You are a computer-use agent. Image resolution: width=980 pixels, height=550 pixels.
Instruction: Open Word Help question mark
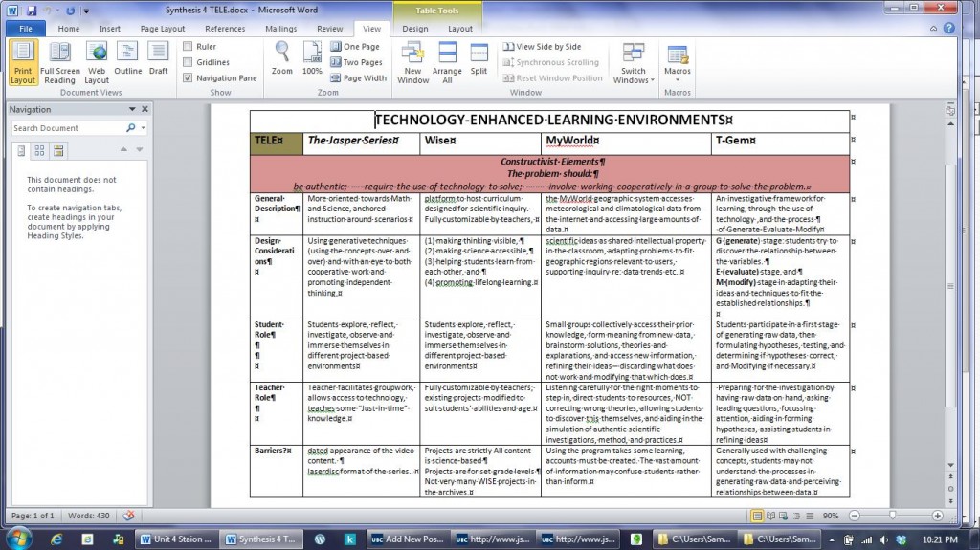(949, 28)
